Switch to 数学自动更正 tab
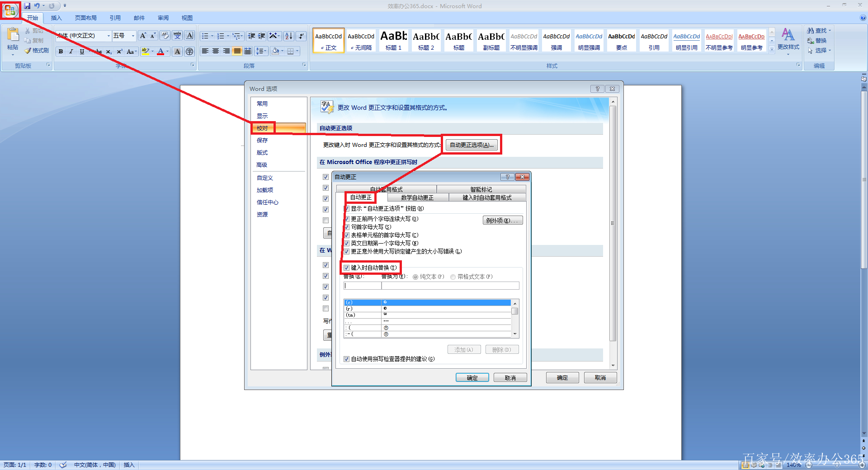 point(417,197)
